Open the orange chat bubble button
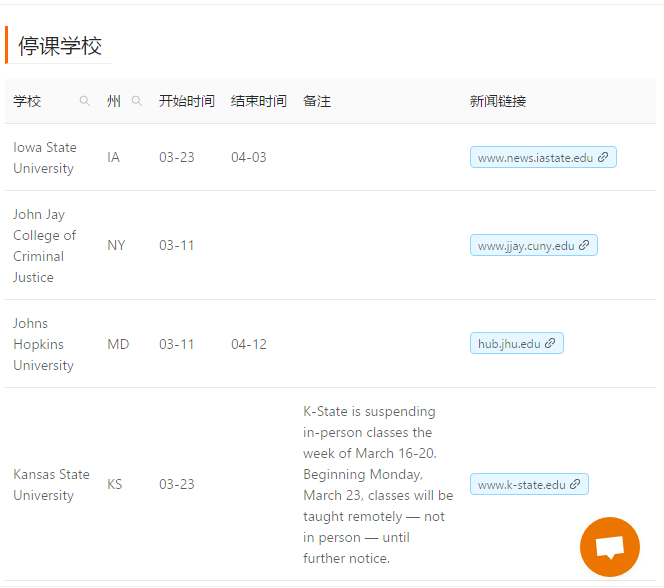This screenshot has height=588, width=664. pos(609,547)
